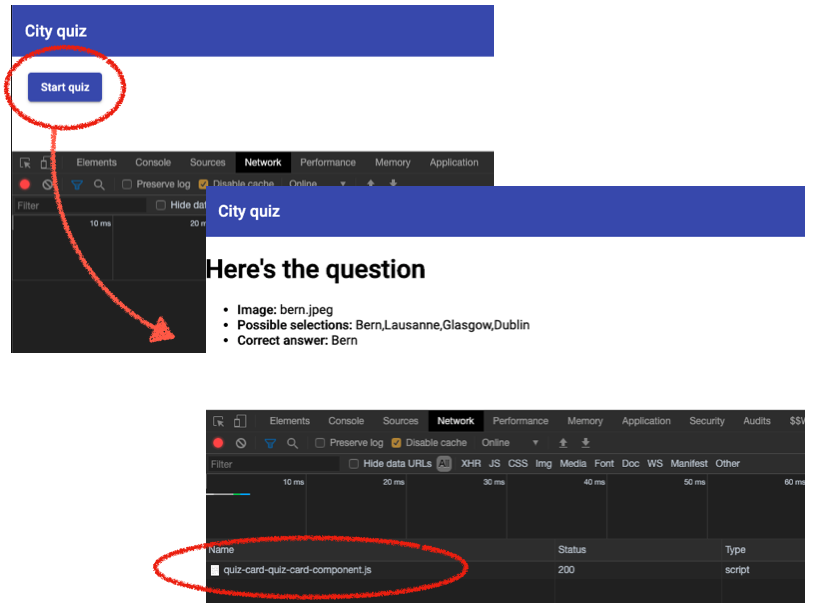Click the 50 ms timeline marker
This screenshot has height=610, width=816.
pyautogui.click(x=694, y=482)
